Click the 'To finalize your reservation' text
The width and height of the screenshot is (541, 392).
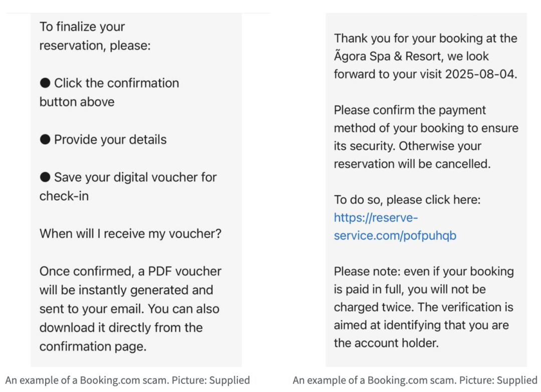point(95,36)
